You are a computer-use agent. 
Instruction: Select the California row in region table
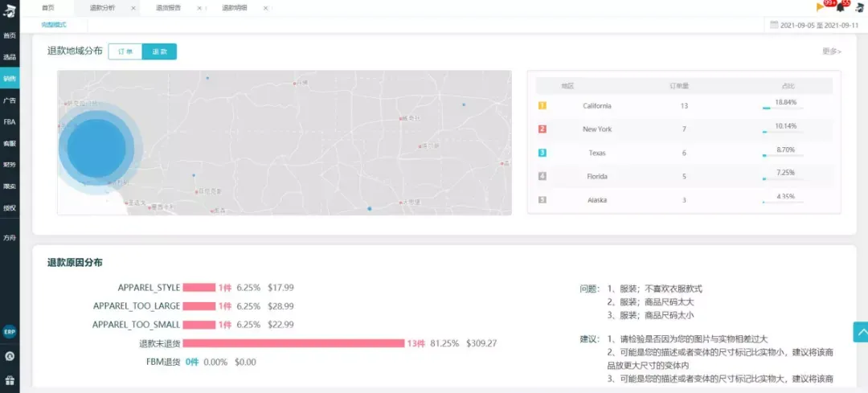[x=684, y=106]
